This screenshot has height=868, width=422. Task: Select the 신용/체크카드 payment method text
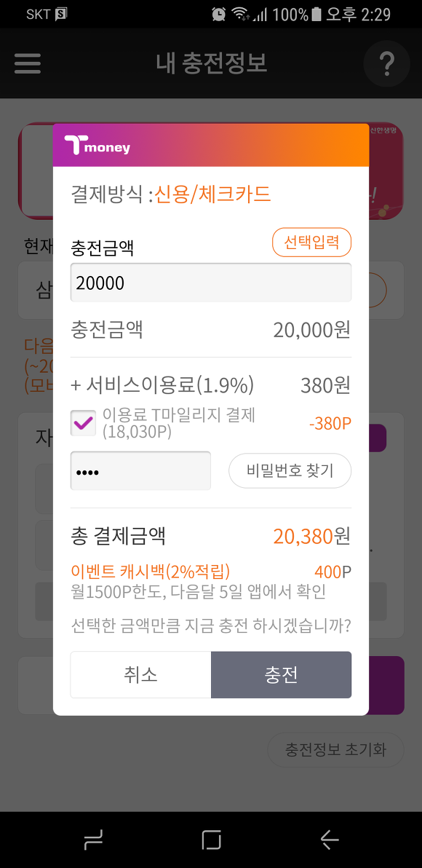[x=213, y=194]
